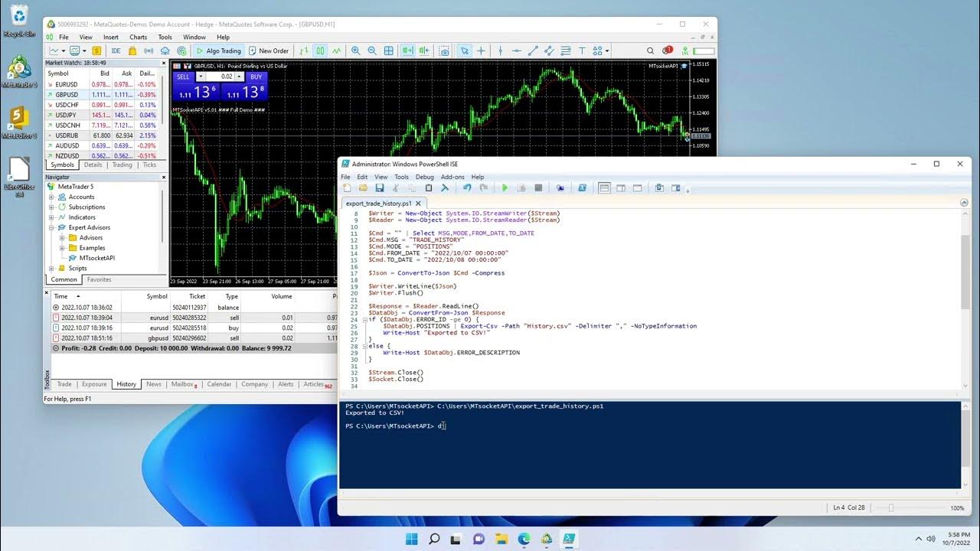This screenshot has height=551, width=980.
Task: Take a chart screenshot with camera icon
Action: point(444,51)
